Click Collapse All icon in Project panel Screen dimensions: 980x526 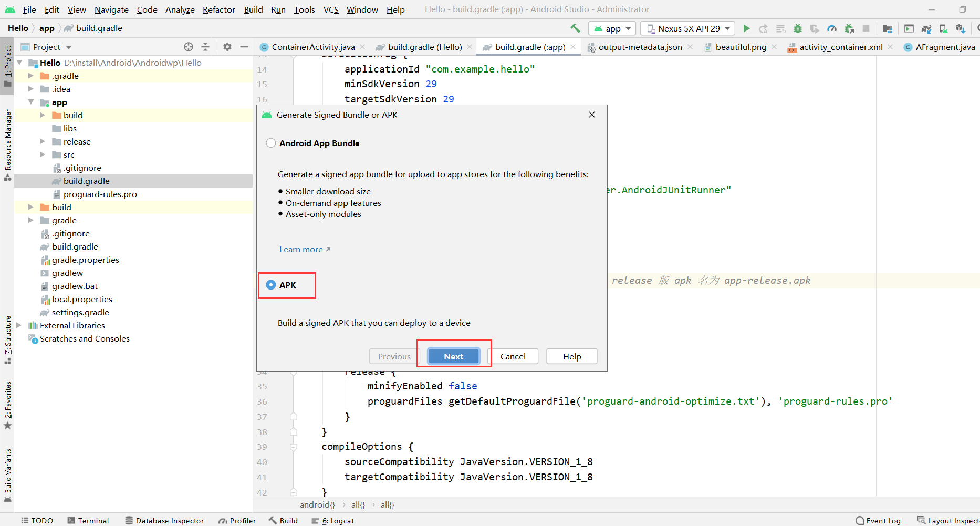(x=205, y=47)
